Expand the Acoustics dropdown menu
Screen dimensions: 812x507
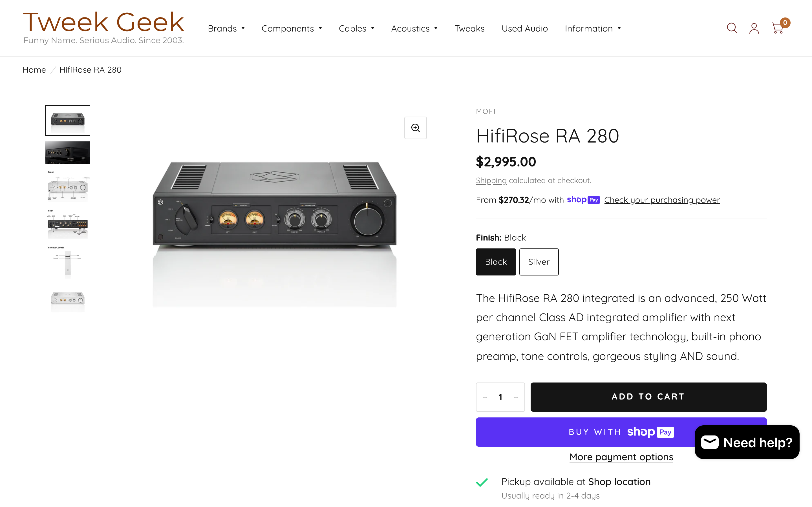tap(414, 28)
